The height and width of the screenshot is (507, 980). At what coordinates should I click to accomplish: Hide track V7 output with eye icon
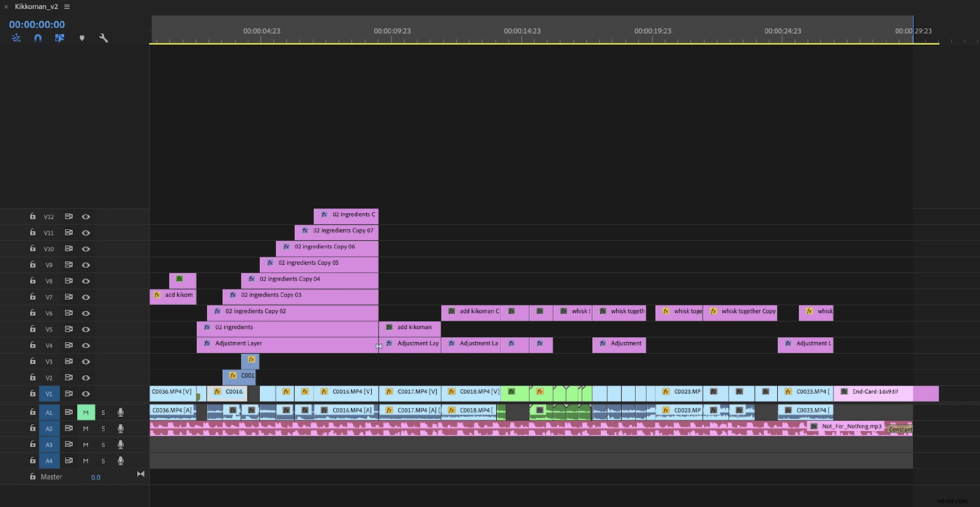(x=86, y=297)
